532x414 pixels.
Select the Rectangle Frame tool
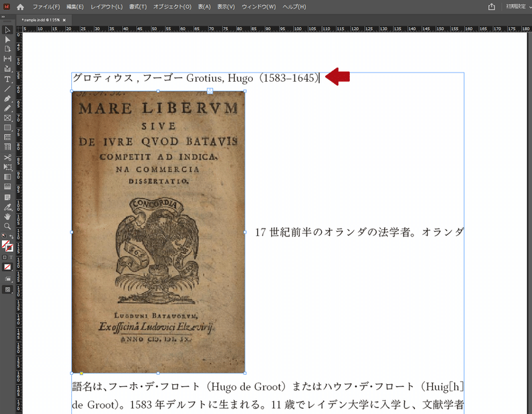[7, 118]
